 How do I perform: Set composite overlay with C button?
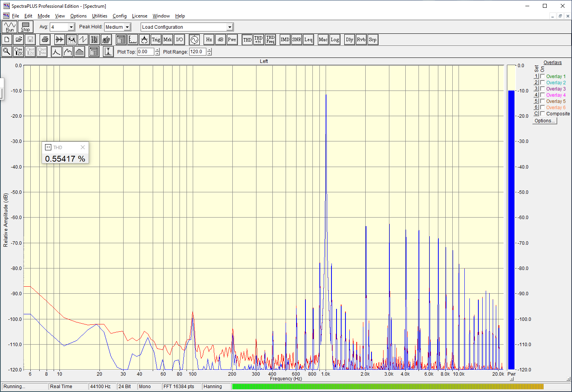point(536,113)
